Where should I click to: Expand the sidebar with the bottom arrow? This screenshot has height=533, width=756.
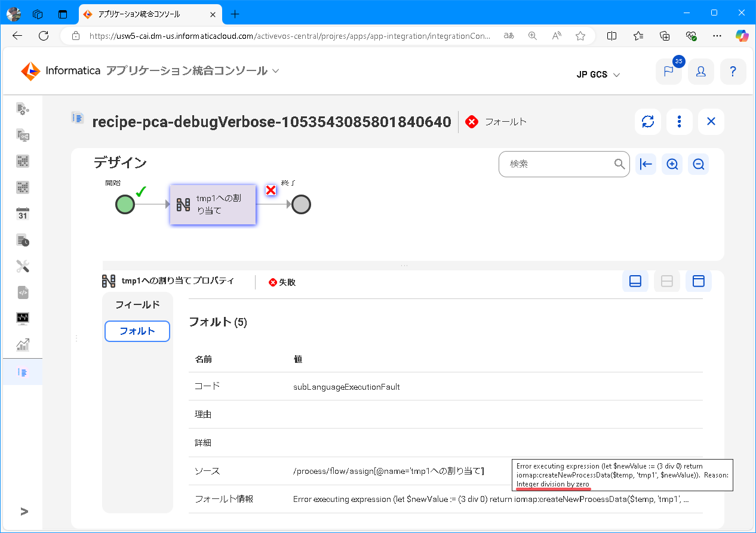24,512
